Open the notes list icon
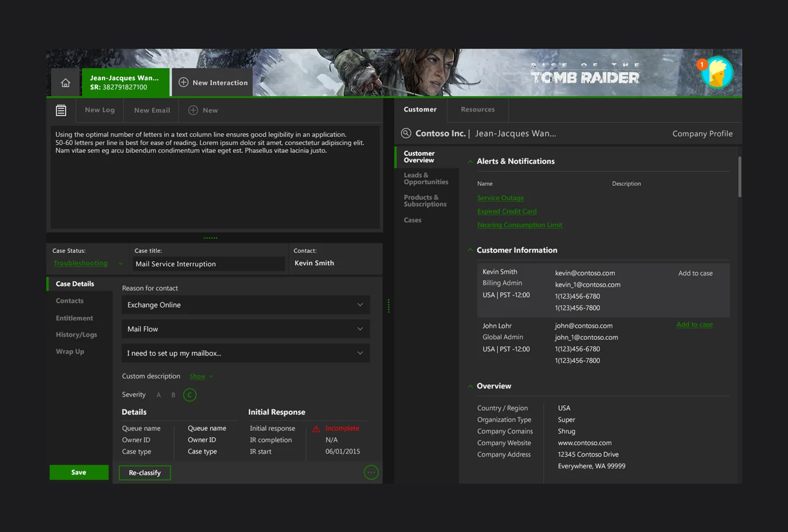Image resolution: width=788 pixels, height=532 pixels. 61,110
